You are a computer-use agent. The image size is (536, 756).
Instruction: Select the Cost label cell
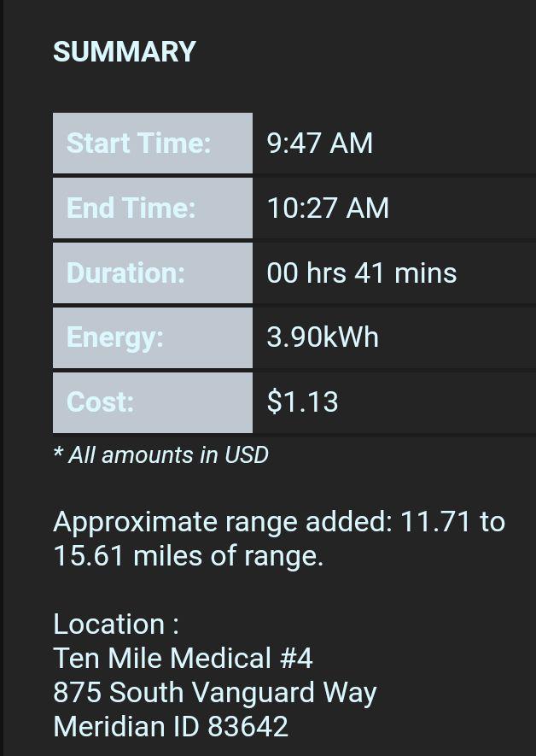(x=152, y=402)
